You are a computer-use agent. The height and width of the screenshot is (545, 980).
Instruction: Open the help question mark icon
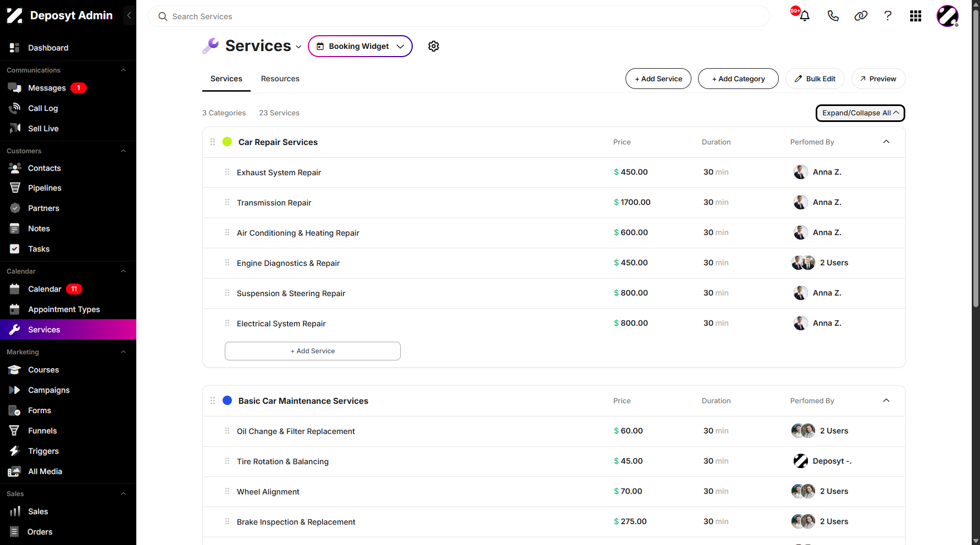click(888, 16)
